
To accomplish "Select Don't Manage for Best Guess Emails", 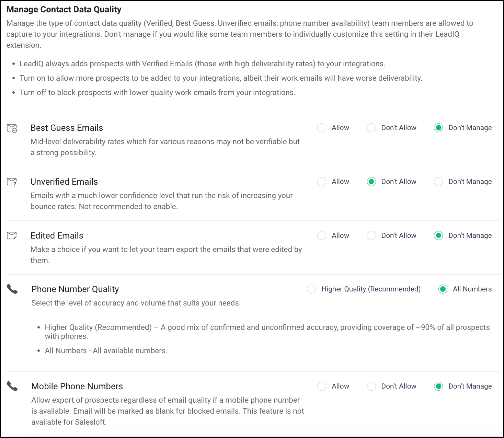I will pos(438,128).
